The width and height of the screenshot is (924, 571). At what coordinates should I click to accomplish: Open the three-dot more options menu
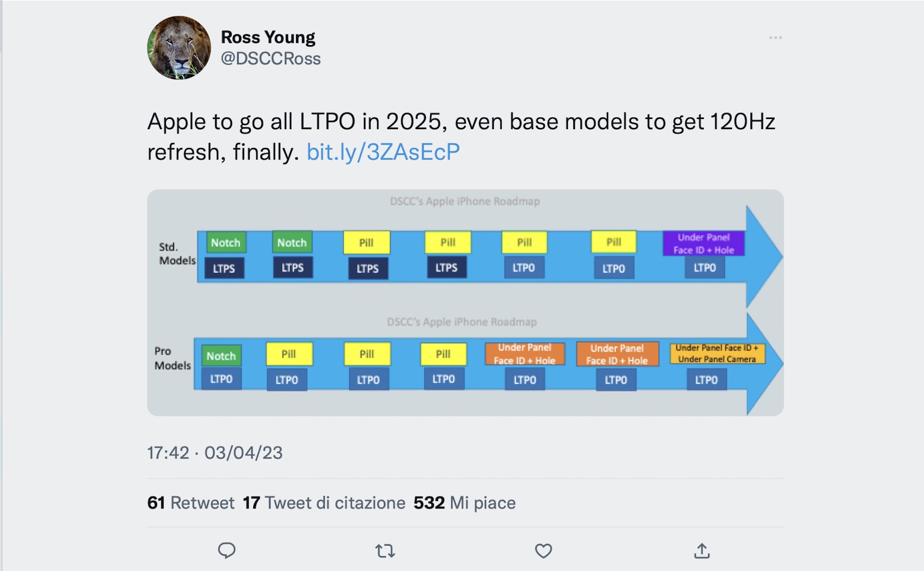[775, 38]
